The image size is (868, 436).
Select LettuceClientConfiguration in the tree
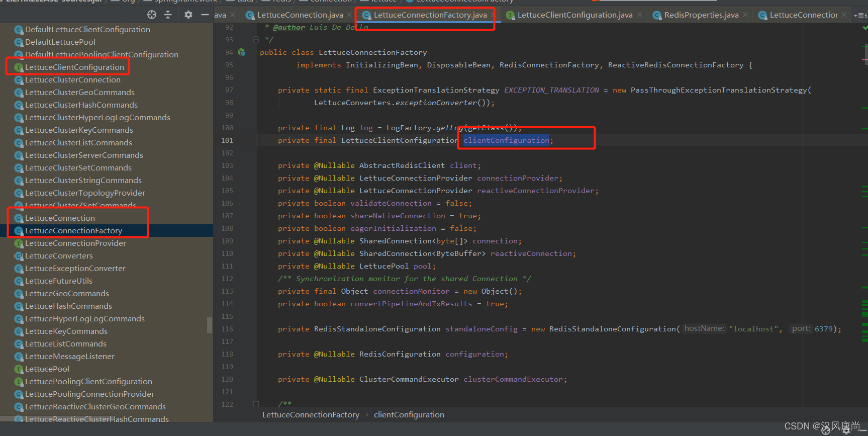point(74,67)
